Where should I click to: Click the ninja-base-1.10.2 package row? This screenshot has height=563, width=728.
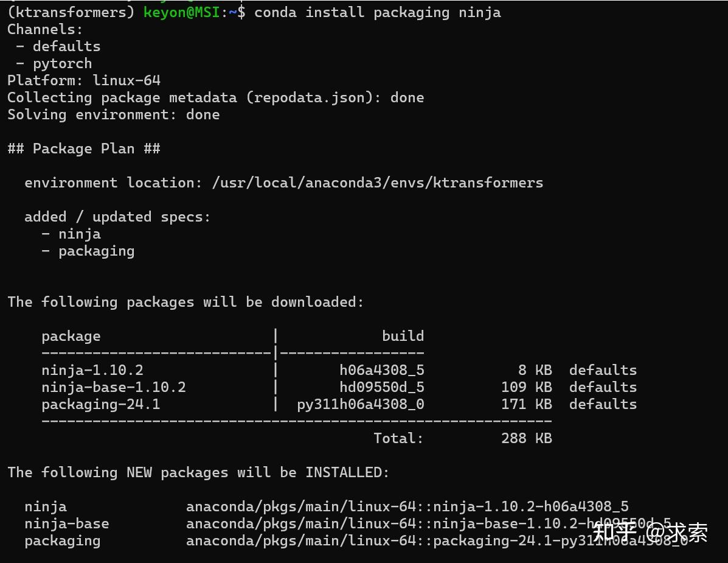pyautogui.click(x=339, y=387)
